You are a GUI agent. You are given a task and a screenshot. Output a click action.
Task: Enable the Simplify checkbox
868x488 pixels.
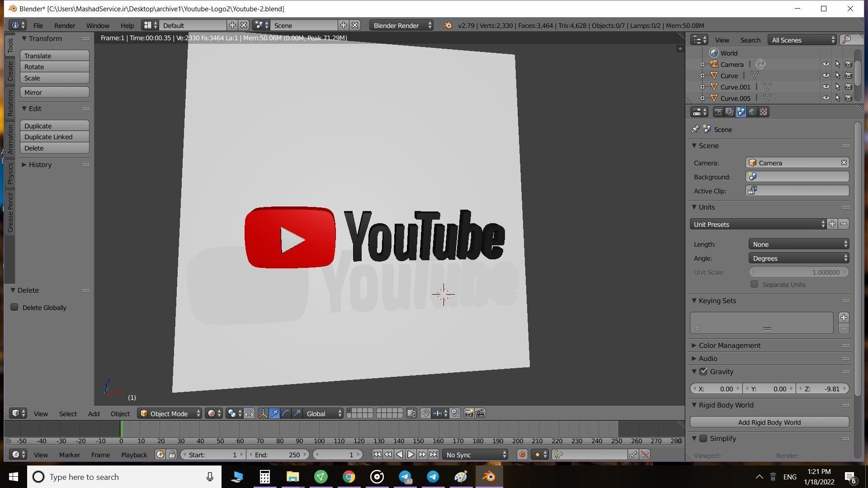pyautogui.click(x=703, y=438)
